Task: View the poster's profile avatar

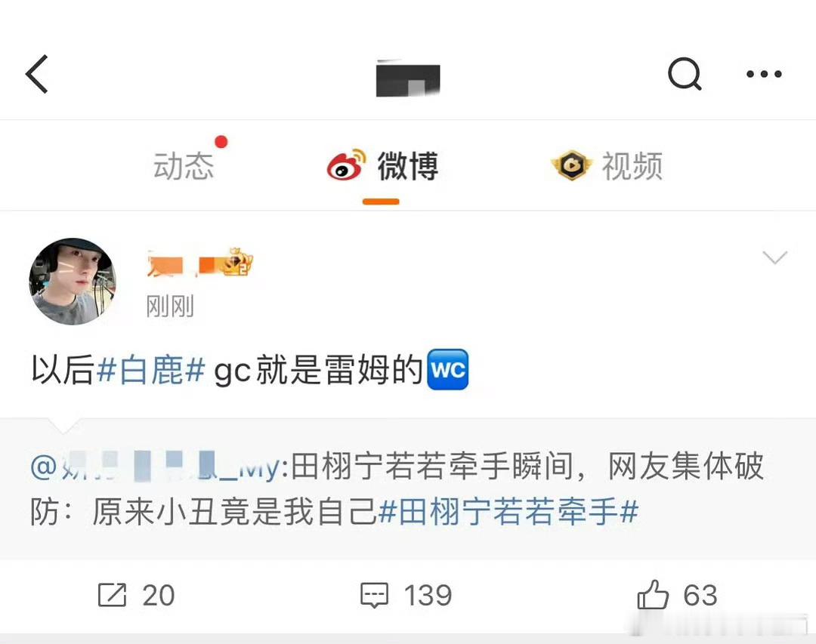Action: coord(73,282)
